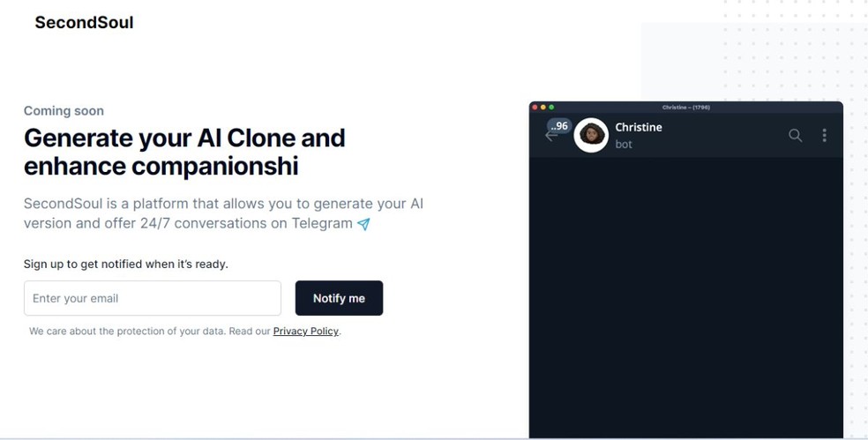
Task: Open the Privacy Policy link
Action: coord(305,332)
